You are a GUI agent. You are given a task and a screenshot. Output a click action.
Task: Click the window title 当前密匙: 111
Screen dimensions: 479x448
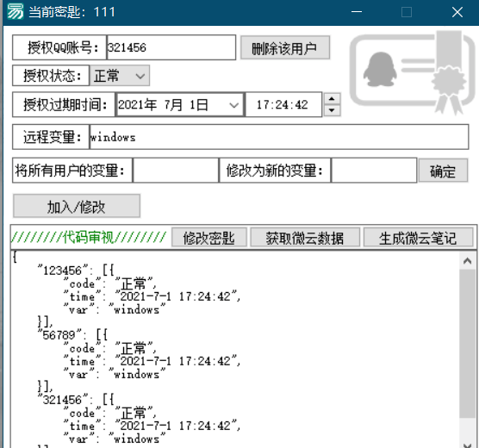(x=72, y=12)
